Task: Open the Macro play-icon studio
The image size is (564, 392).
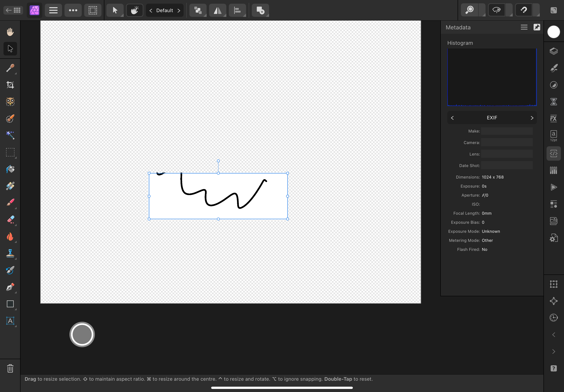Action: click(554, 187)
